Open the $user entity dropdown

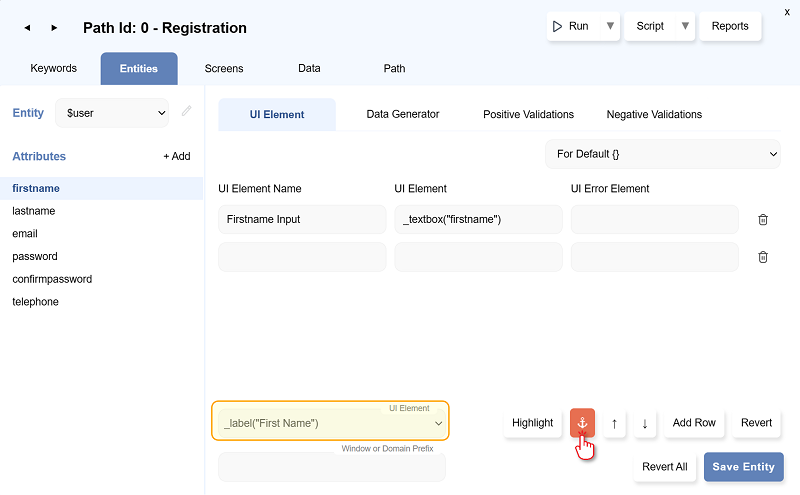tap(113, 113)
